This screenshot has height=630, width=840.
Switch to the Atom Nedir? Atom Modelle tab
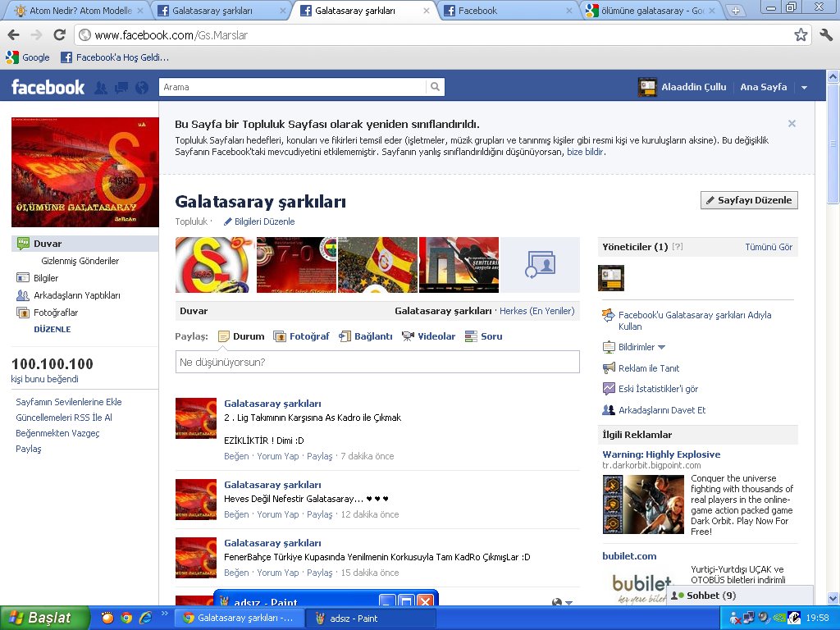[x=80, y=10]
